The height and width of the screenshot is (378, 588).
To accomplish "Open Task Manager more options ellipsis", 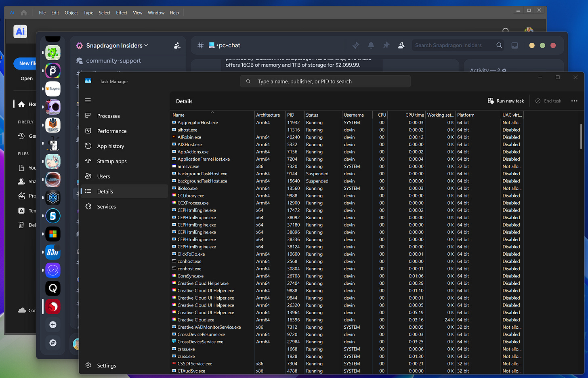I will [x=574, y=101].
